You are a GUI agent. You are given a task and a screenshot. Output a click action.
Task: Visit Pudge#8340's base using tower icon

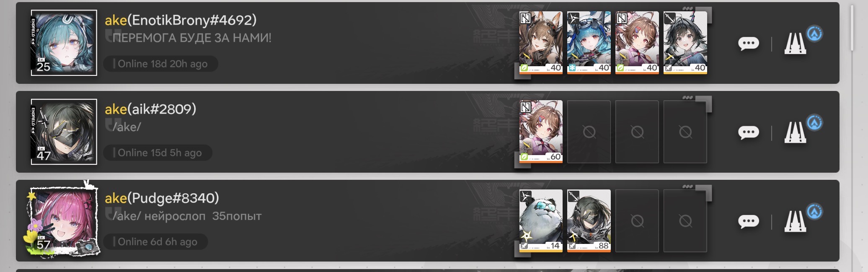tap(796, 221)
